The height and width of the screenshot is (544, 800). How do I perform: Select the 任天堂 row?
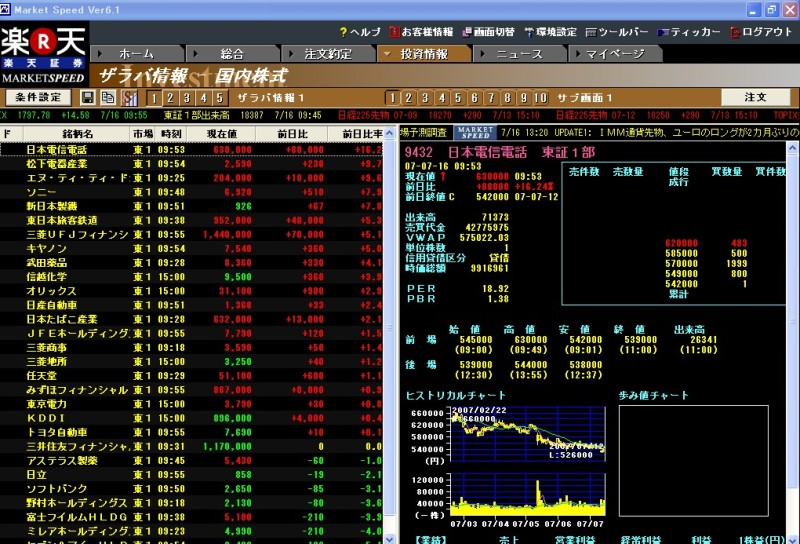click(x=192, y=376)
